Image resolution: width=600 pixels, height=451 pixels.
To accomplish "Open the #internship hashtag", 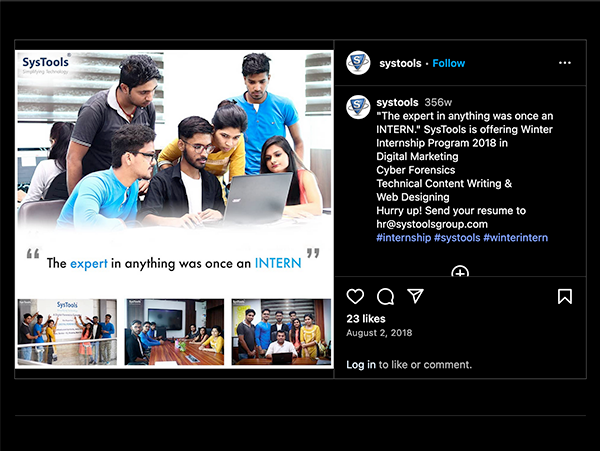I will [x=403, y=238].
